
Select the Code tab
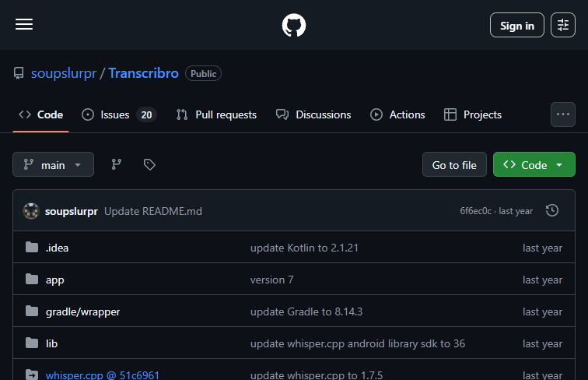[41, 114]
